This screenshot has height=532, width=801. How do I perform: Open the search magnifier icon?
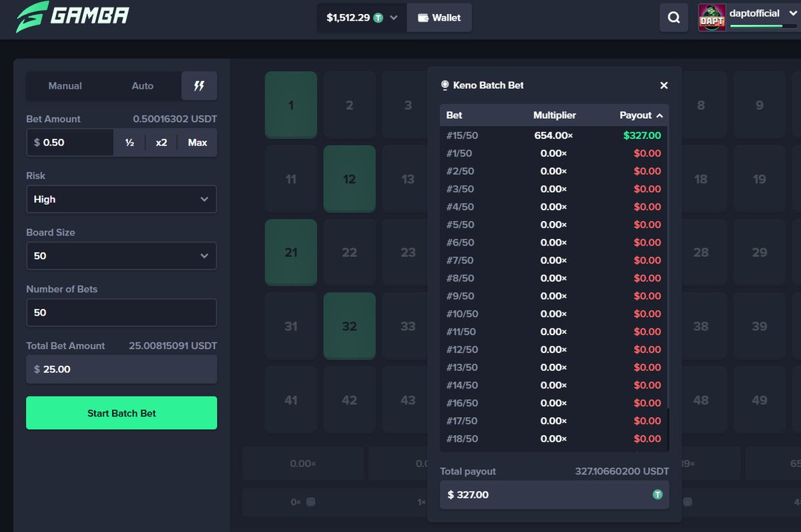(x=674, y=17)
